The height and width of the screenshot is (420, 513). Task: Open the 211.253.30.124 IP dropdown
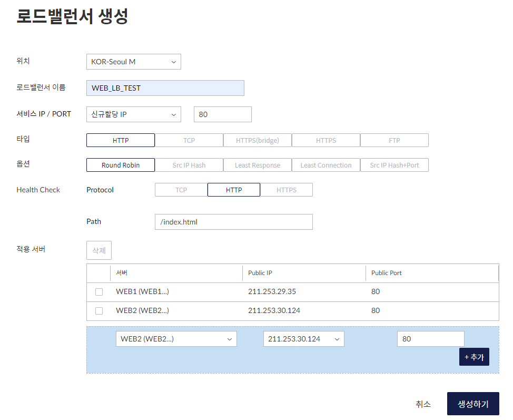[x=303, y=339]
